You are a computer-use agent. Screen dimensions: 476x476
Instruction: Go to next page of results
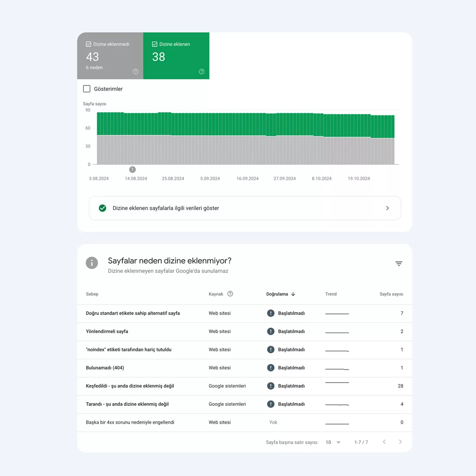tap(400, 442)
